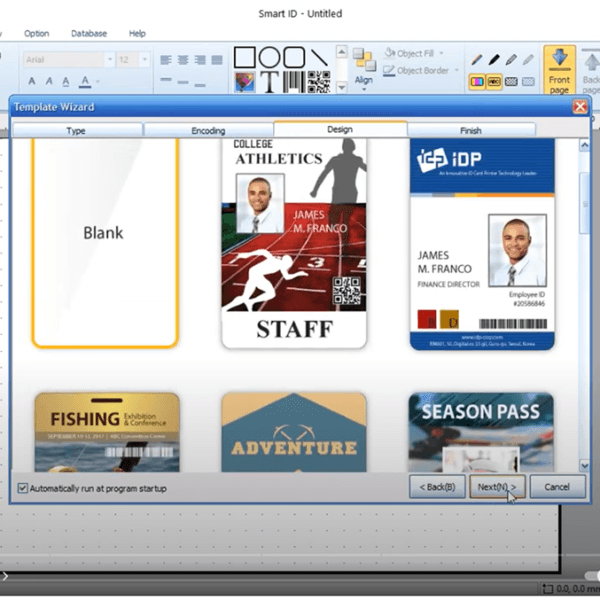Insert a barcode object
Viewport: 600px width, 600px height.
coord(294,82)
